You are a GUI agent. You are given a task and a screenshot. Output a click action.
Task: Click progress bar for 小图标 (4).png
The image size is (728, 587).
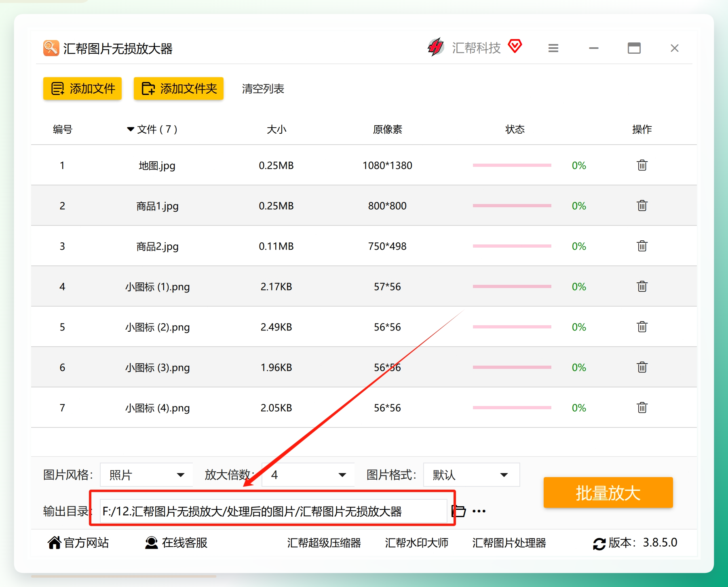[512, 408]
